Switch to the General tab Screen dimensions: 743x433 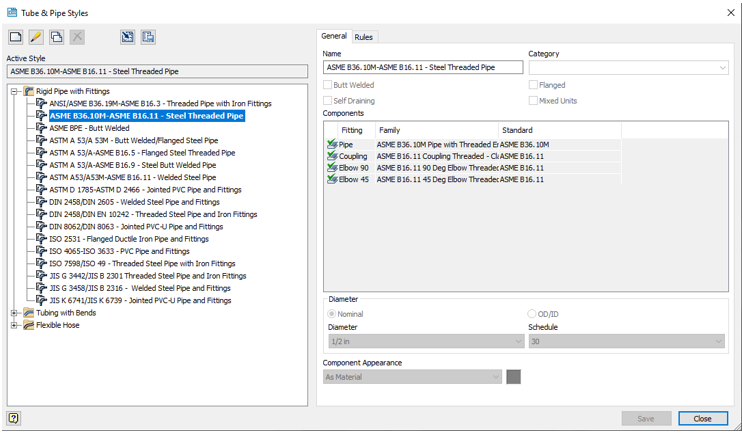coord(334,36)
